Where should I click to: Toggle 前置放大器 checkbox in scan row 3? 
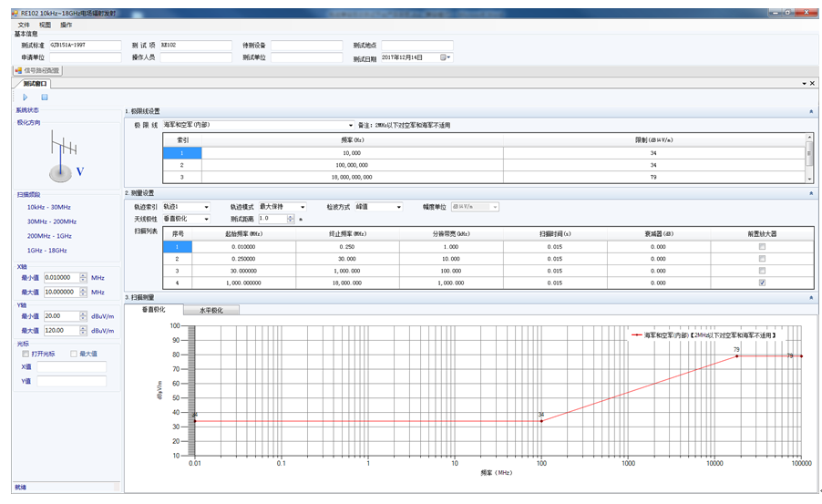(x=762, y=271)
